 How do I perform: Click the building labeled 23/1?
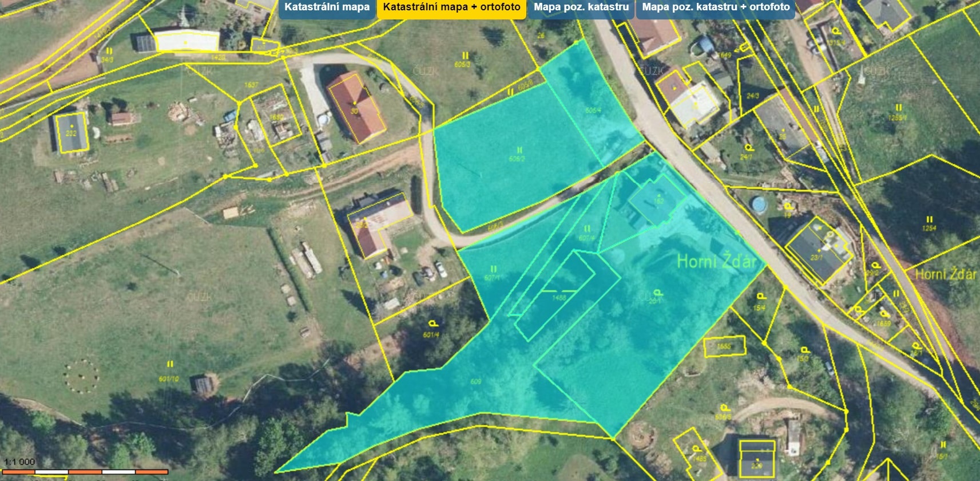(816, 252)
